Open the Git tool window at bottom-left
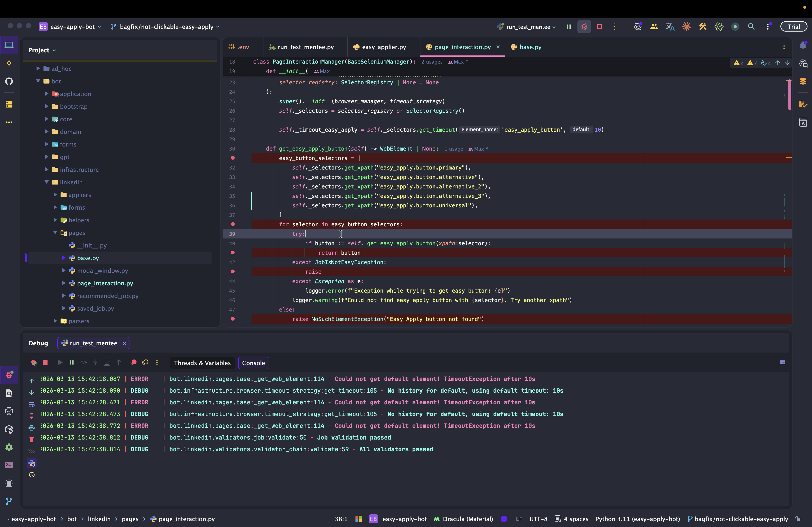The image size is (812, 527). tap(9, 501)
